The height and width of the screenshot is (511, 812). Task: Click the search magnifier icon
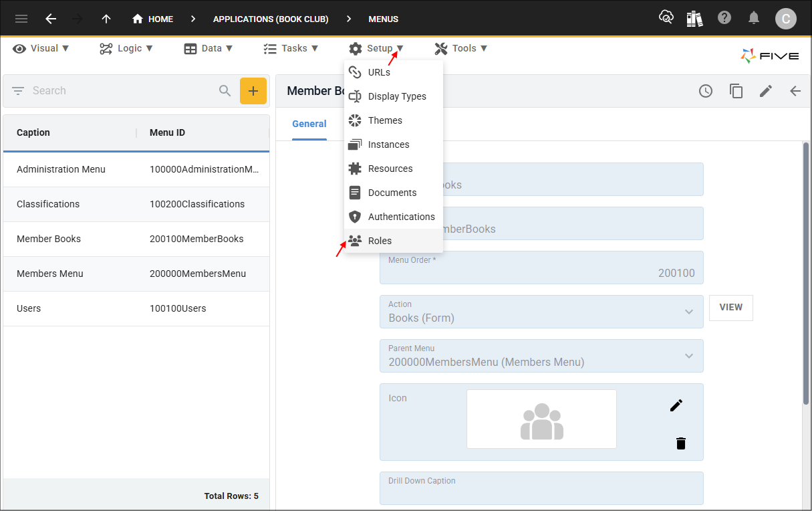(x=225, y=91)
